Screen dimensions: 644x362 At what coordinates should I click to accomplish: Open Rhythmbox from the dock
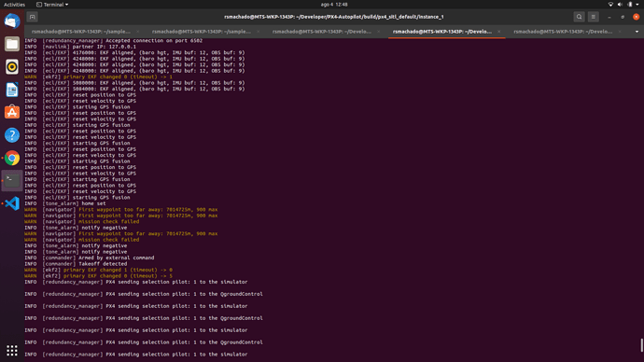tap(12, 67)
